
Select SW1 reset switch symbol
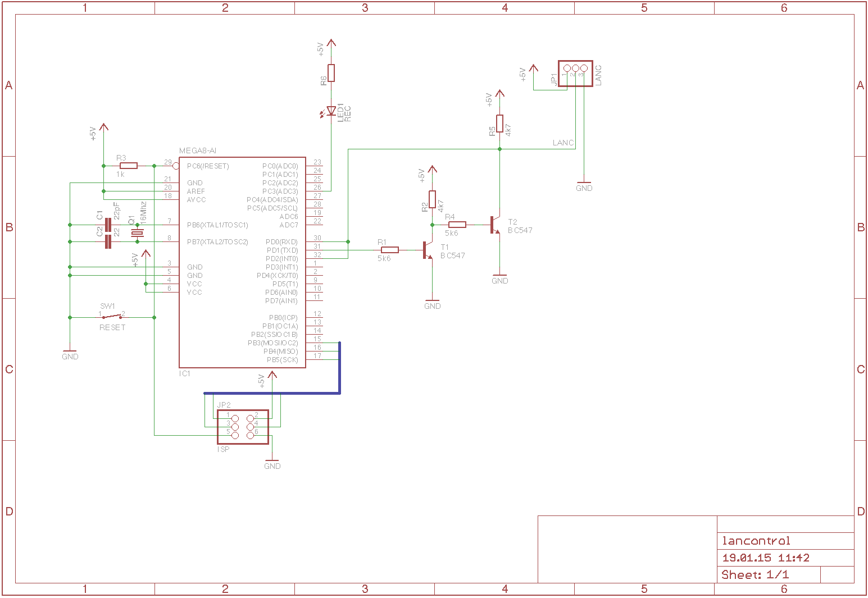click(x=112, y=317)
